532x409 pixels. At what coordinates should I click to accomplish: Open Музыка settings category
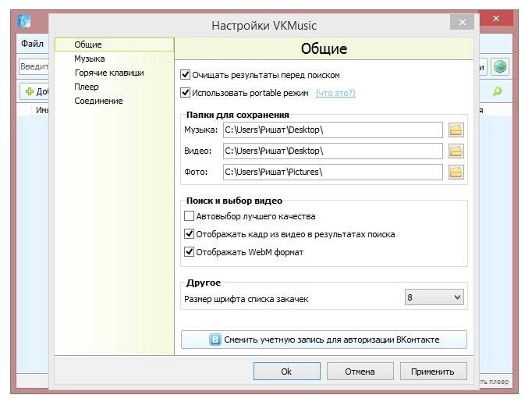(90, 59)
